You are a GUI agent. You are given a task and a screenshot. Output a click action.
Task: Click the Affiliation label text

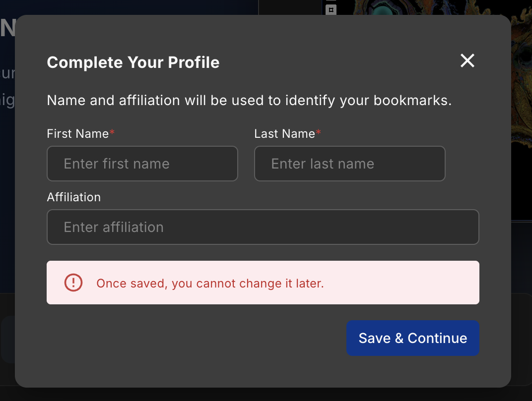pyautogui.click(x=73, y=197)
